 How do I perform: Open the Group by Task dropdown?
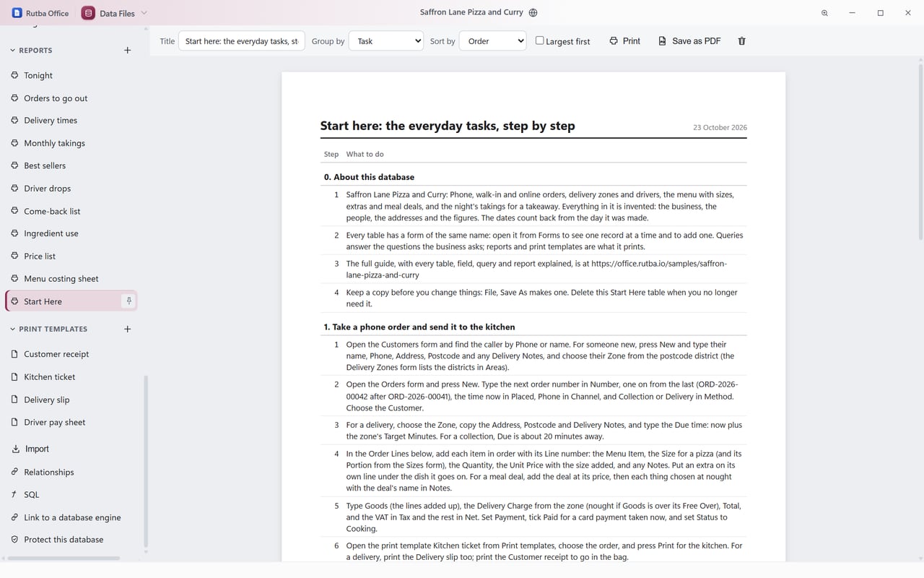pyautogui.click(x=386, y=41)
